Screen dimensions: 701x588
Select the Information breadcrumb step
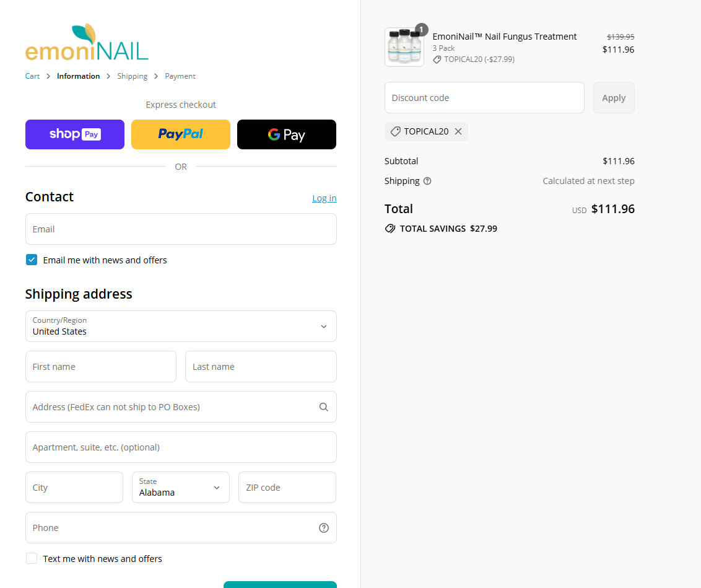(78, 76)
